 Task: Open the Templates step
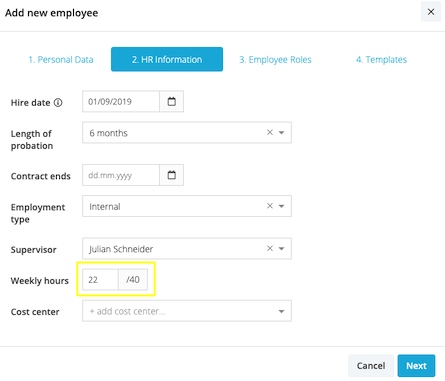(381, 60)
